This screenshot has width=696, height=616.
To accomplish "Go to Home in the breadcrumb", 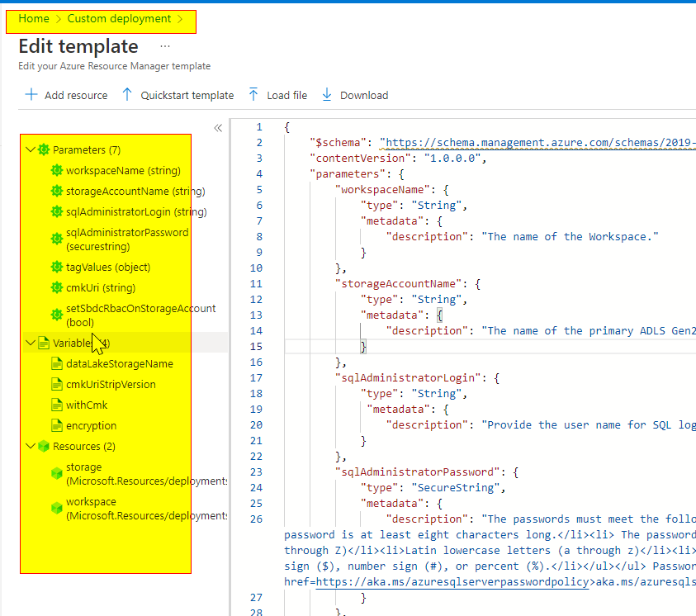I will click(x=34, y=19).
